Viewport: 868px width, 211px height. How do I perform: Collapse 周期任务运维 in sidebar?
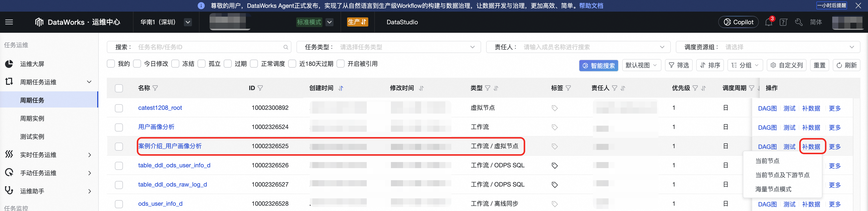(x=89, y=82)
